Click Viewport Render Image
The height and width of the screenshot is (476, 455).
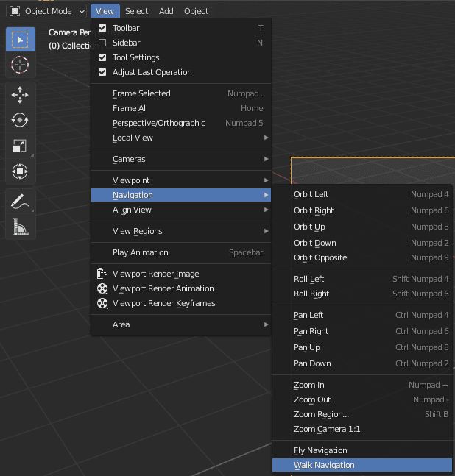tap(155, 274)
